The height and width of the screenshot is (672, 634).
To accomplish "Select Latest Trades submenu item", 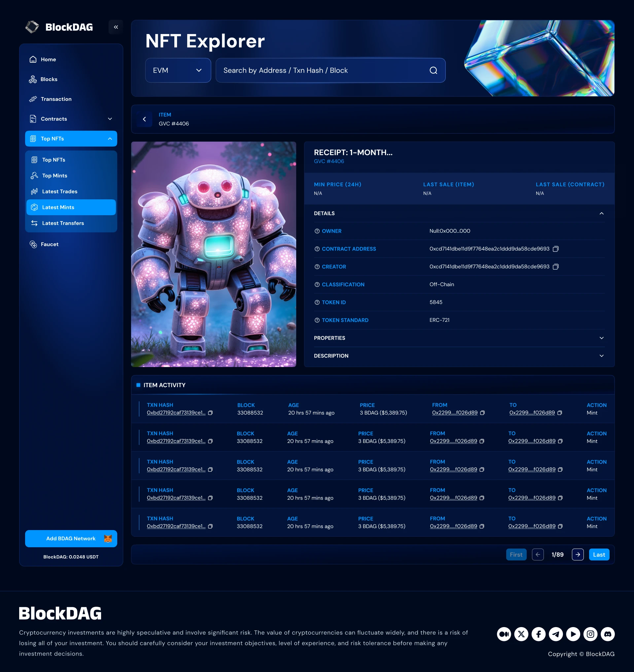I will click(71, 192).
